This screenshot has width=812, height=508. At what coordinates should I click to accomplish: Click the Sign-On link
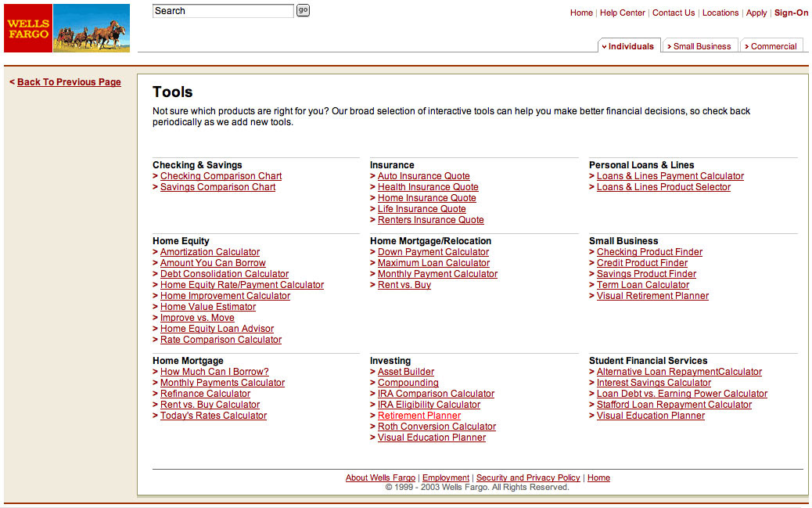click(792, 13)
